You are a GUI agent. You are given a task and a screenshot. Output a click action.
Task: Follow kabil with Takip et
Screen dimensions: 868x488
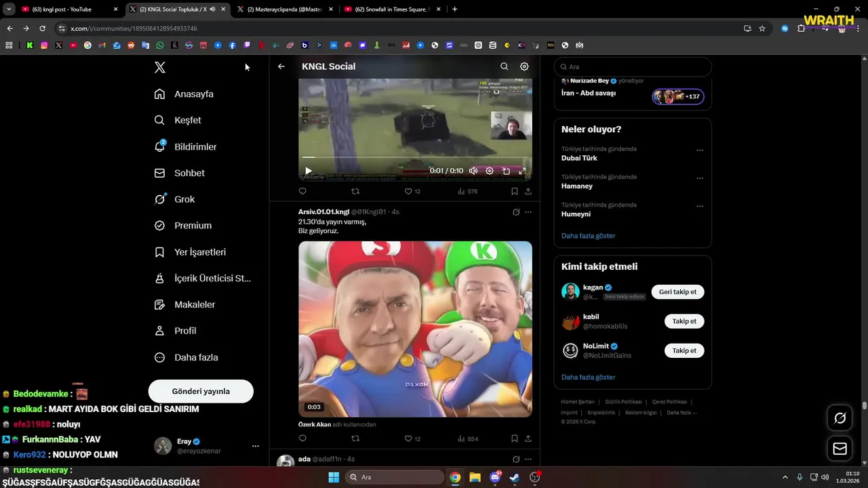click(x=684, y=321)
